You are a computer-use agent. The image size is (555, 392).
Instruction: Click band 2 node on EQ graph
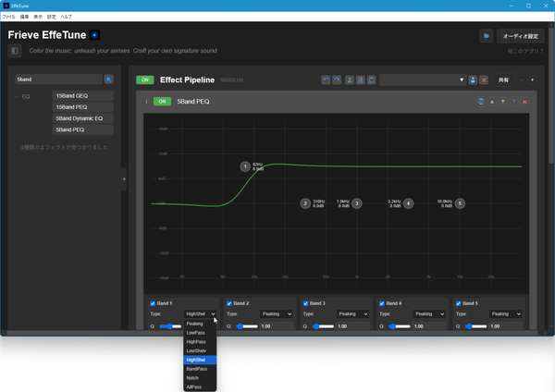(305, 203)
